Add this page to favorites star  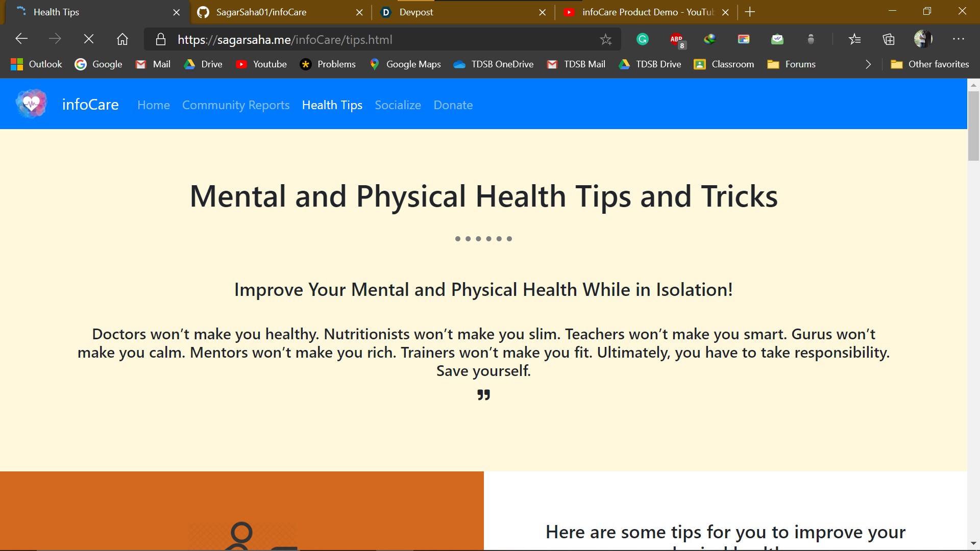605,39
